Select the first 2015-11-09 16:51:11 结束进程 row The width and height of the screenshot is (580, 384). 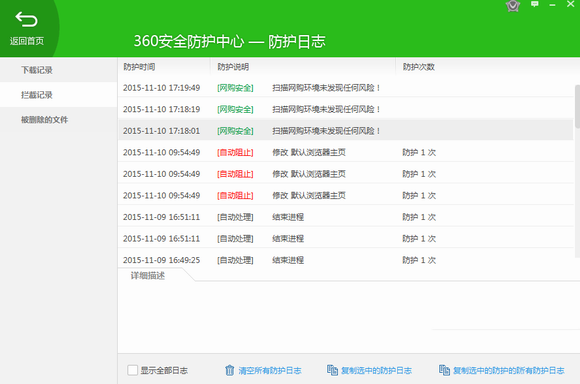pyautogui.click(x=345, y=217)
